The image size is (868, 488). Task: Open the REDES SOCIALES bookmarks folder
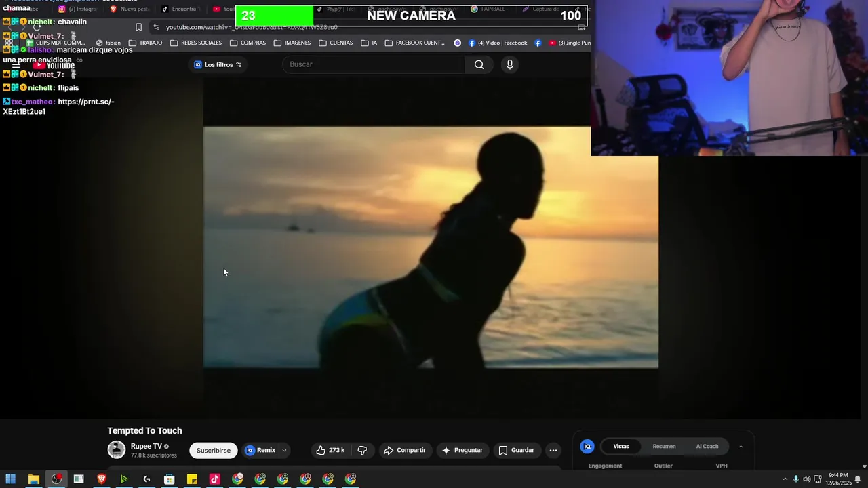tap(195, 43)
